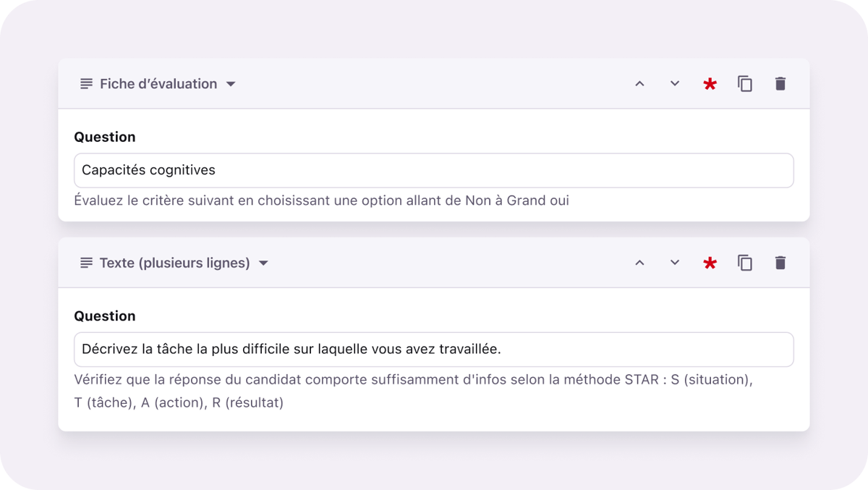This screenshot has width=868, height=490.
Task: Click the Évaluez le critère suivant help text
Action: point(321,200)
